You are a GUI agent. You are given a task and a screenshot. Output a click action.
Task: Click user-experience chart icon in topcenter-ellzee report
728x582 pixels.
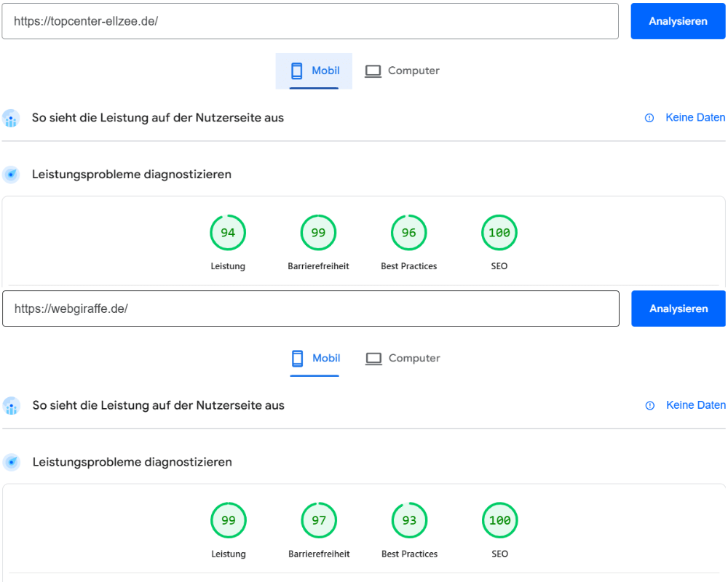pos(11,119)
